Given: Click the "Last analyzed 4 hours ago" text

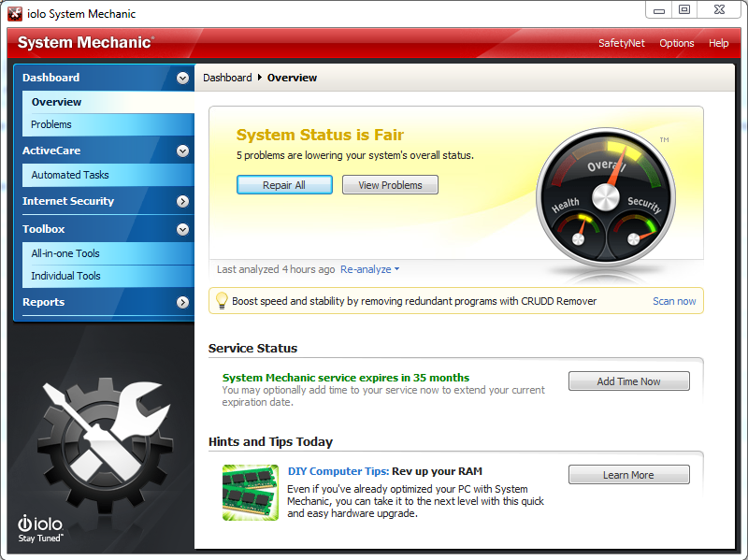Looking at the screenshot, I should [x=276, y=269].
